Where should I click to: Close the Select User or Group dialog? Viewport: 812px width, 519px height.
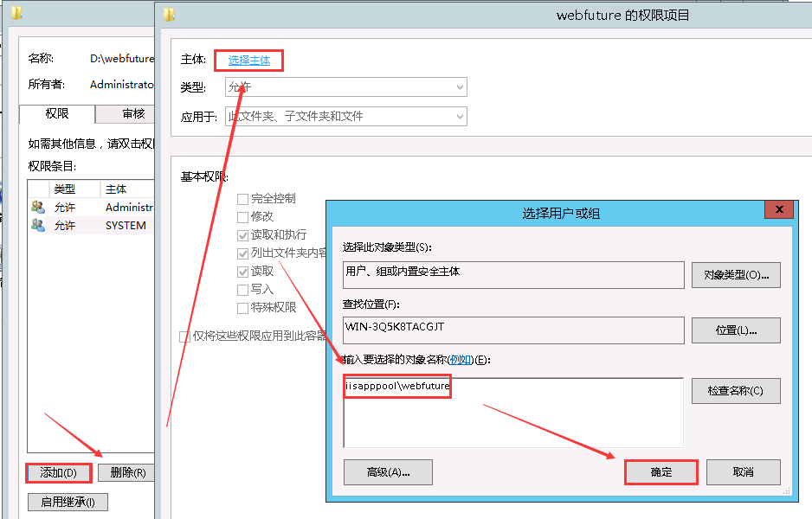pos(780,210)
